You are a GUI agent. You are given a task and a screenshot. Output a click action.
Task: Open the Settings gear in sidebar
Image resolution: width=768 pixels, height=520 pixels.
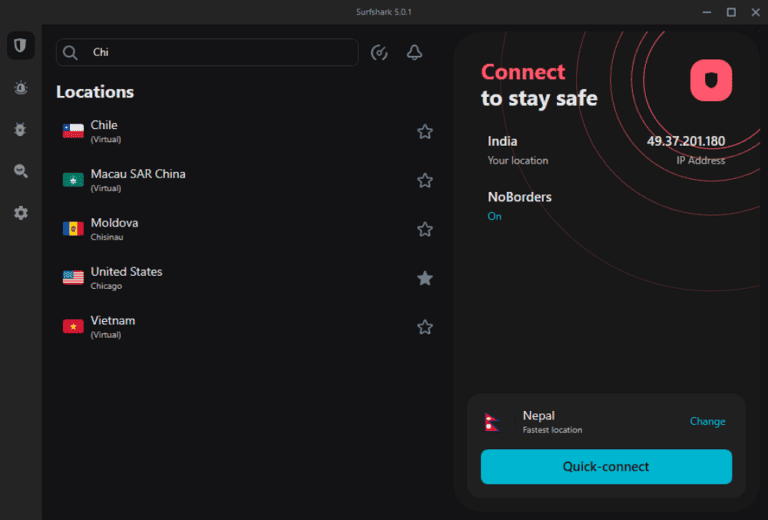(x=20, y=213)
